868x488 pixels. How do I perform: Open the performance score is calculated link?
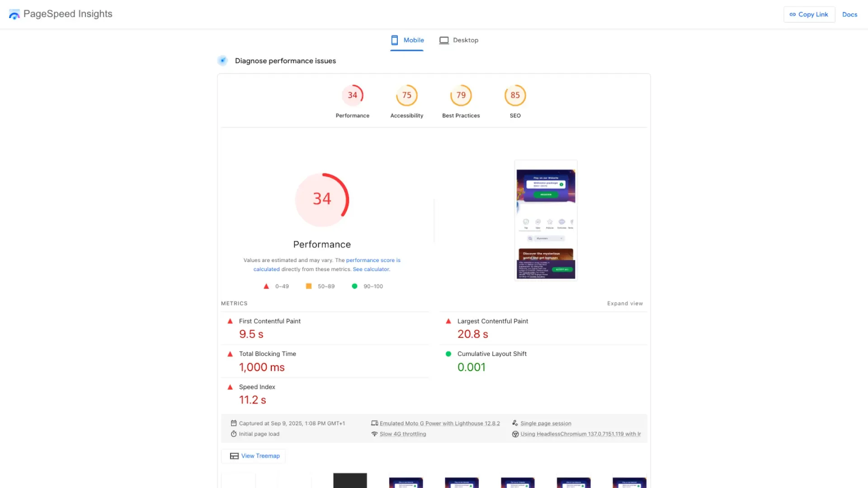(x=373, y=260)
